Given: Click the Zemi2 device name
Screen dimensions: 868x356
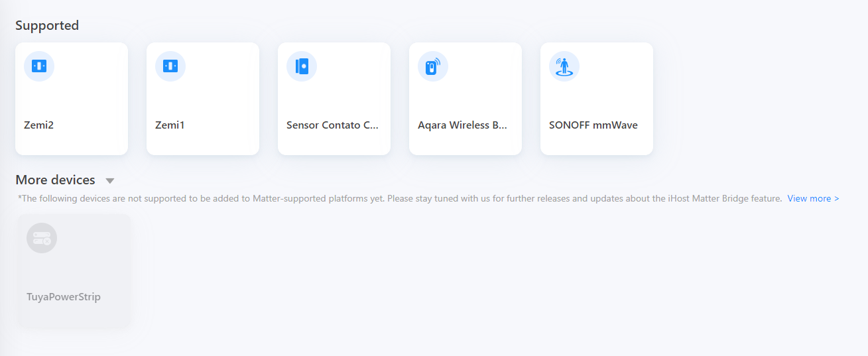Looking at the screenshot, I should pyautogui.click(x=38, y=125).
